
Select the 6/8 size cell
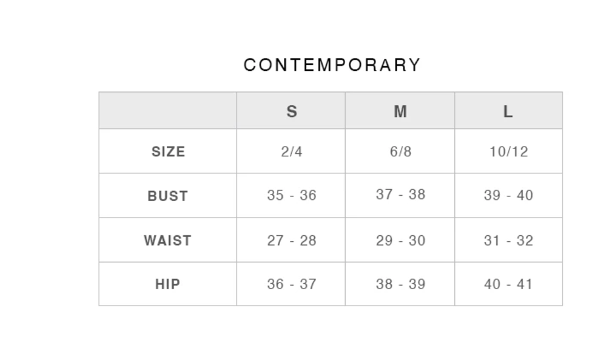pos(400,152)
